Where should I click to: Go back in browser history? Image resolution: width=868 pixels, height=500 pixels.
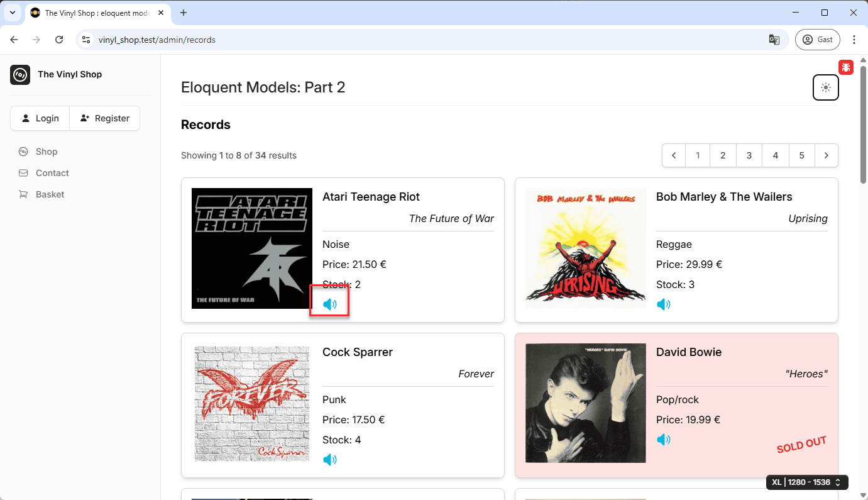click(x=14, y=40)
